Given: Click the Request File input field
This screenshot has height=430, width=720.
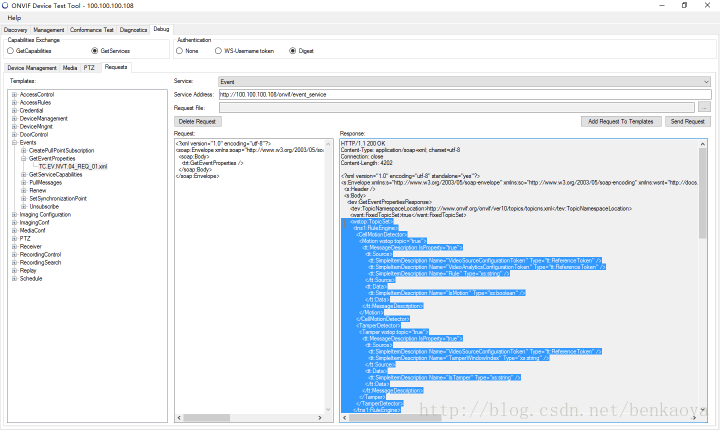Looking at the screenshot, I should coord(456,108).
